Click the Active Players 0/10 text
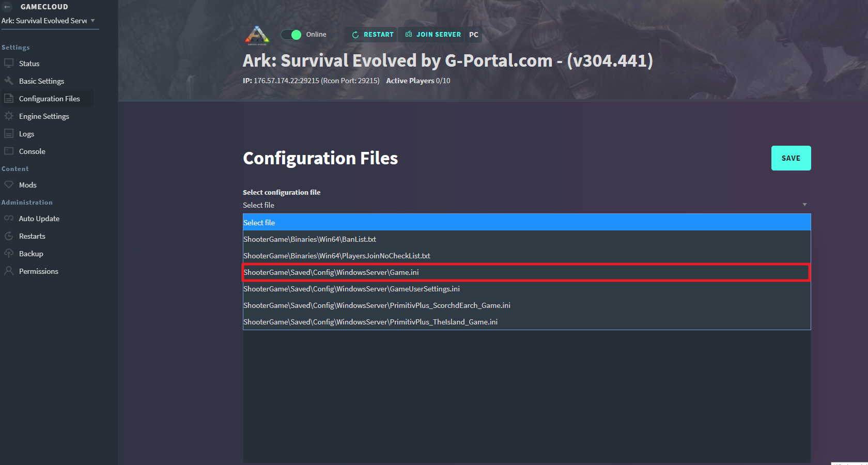The width and height of the screenshot is (868, 465). tap(418, 81)
